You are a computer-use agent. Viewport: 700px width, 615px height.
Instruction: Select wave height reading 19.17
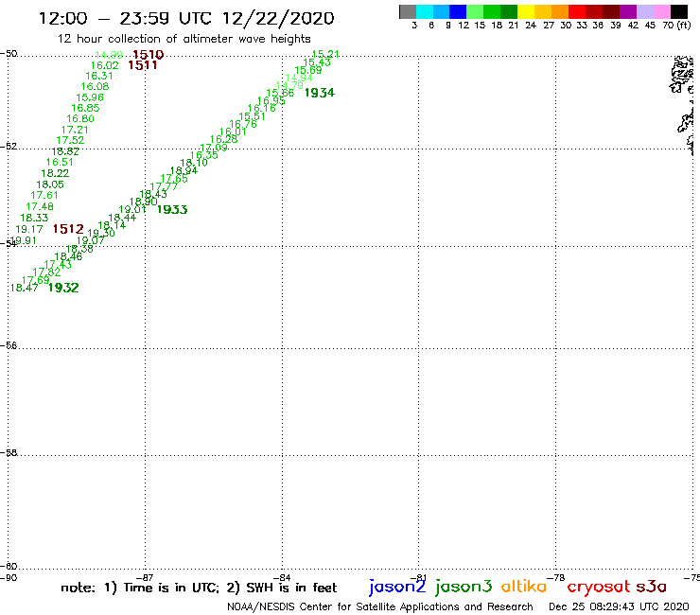click(x=29, y=230)
